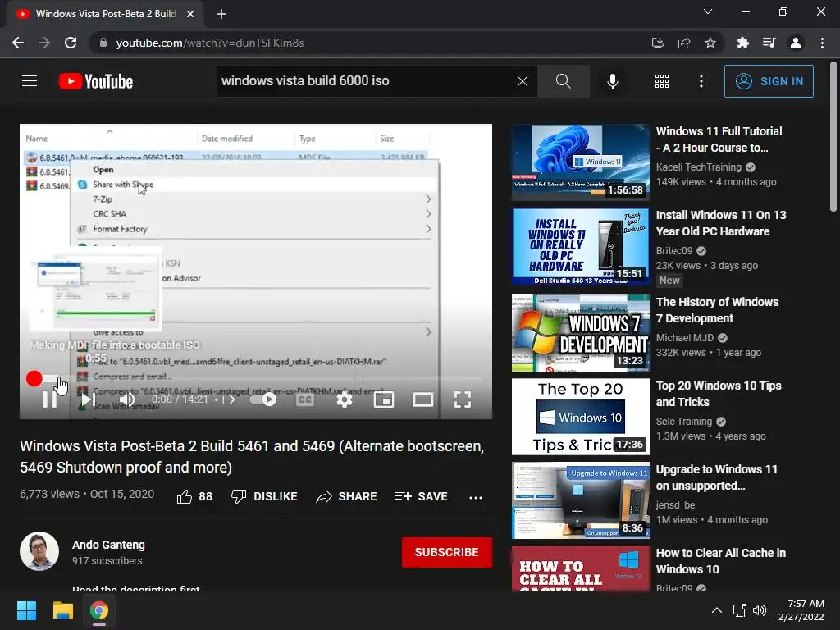Install app icon in address bar
840x630 pixels.
click(x=657, y=43)
